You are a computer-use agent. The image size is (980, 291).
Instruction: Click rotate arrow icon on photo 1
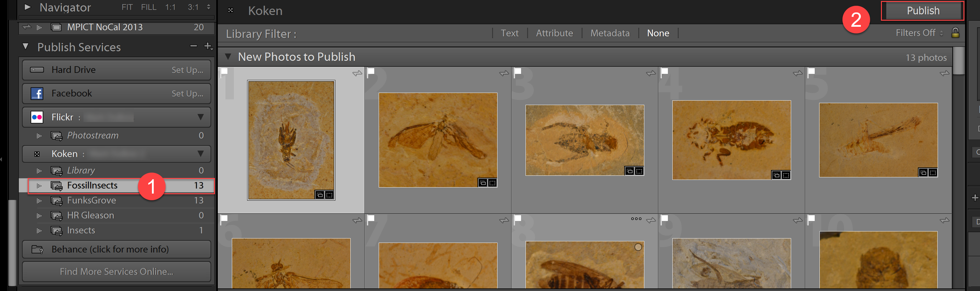coord(357,73)
